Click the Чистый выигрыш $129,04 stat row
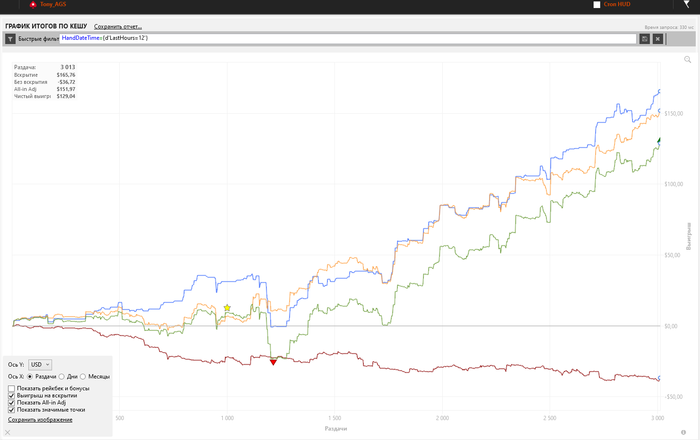Image resolution: width=700 pixels, height=440 pixels. (x=45, y=96)
